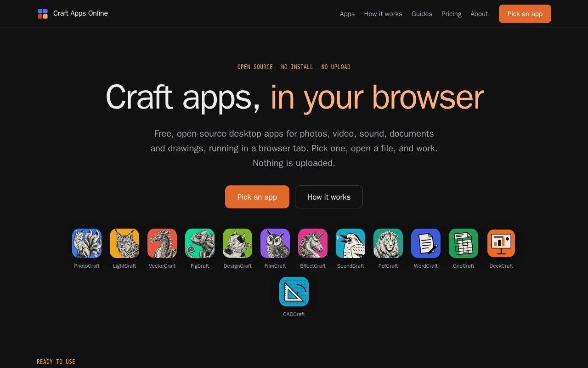Click the LightCraft label text
588x368 pixels.
tap(124, 266)
